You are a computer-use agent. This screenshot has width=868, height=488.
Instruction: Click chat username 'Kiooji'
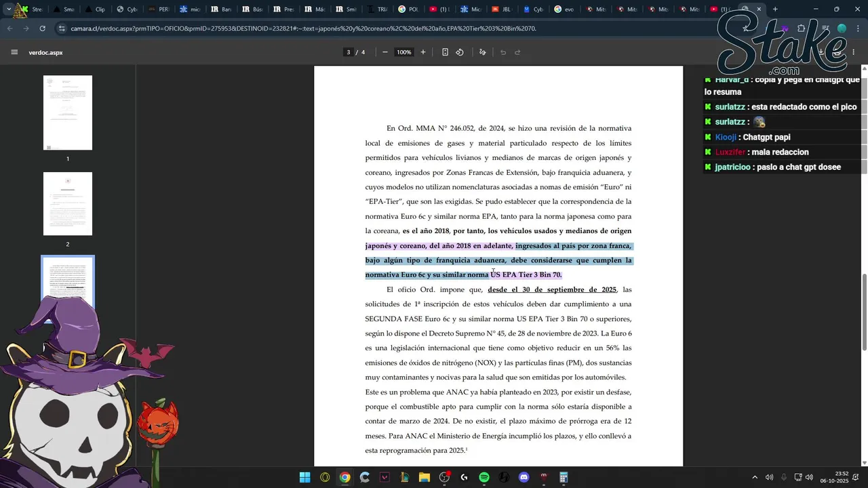pos(726,137)
